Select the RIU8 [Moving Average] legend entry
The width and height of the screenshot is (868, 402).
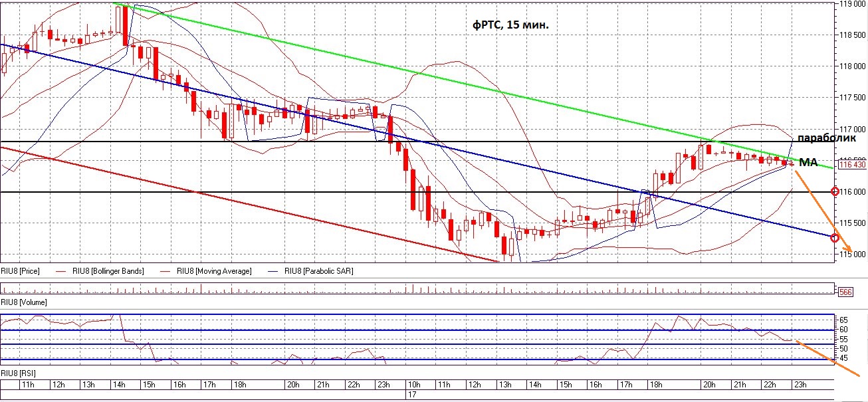213,271
